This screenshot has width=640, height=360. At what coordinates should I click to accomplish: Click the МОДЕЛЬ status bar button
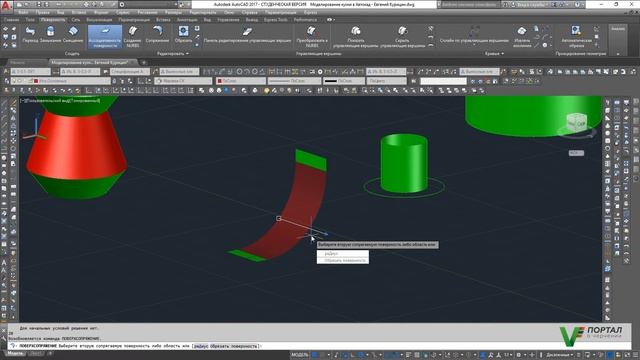(x=300, y=355)
